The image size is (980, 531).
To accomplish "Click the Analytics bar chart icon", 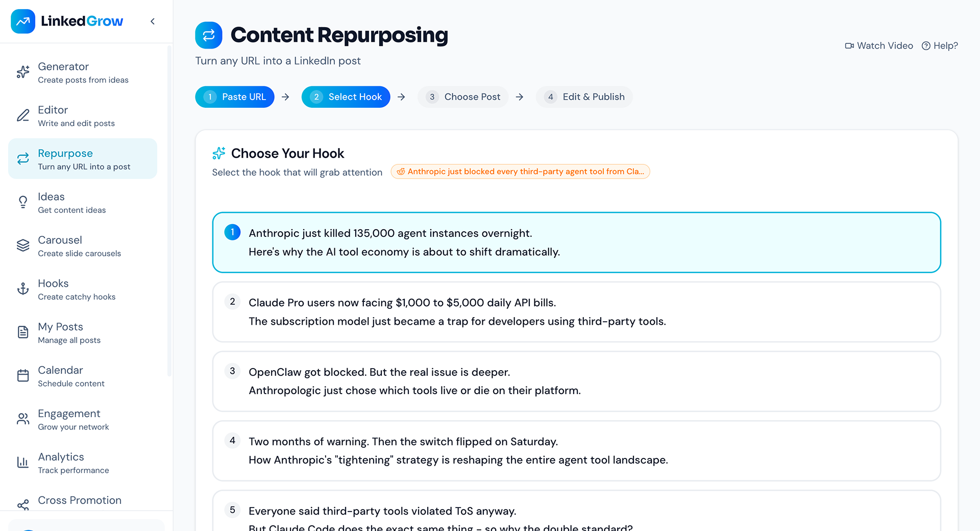I will 23,463.
